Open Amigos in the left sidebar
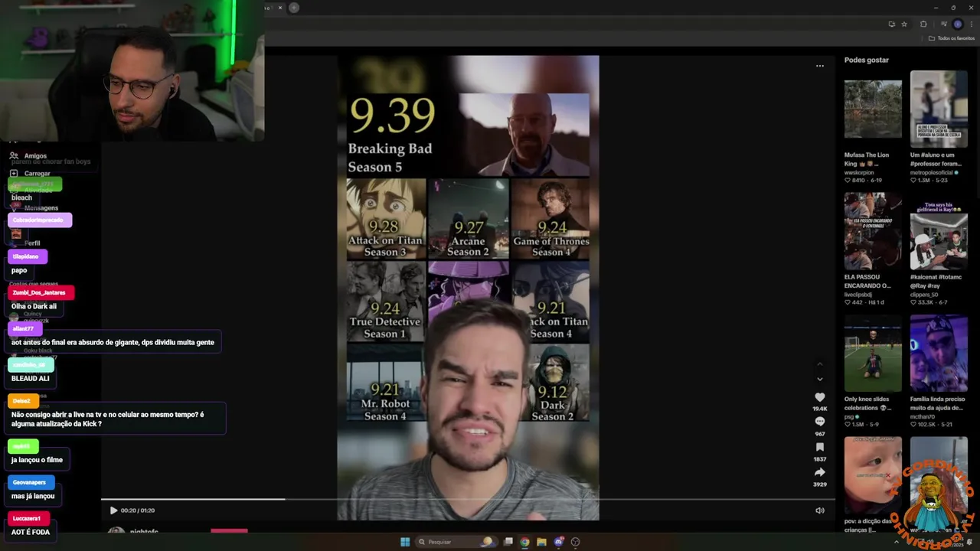Screen dimensions: 980x551 [x=35, y=156]
